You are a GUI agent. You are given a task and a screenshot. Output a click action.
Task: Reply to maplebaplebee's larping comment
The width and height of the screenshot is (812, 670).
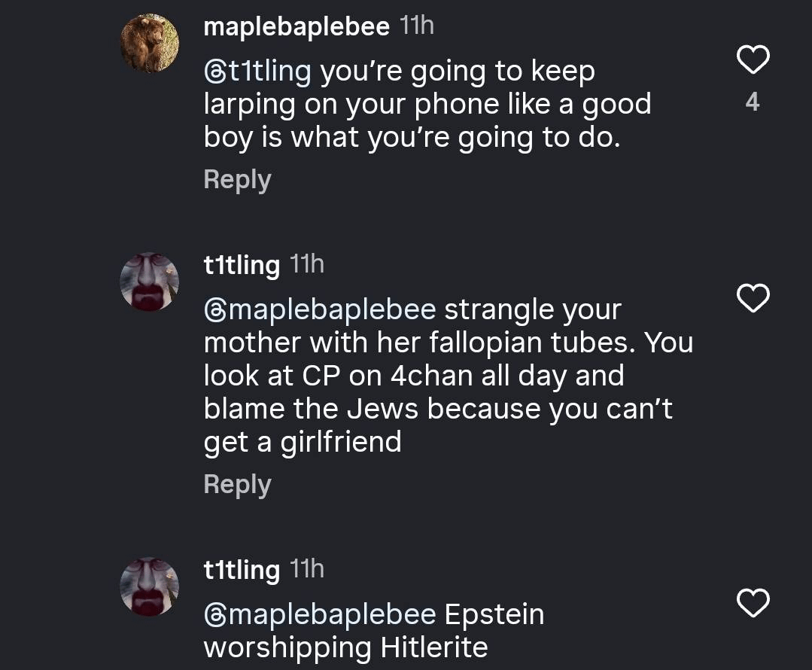237,180
